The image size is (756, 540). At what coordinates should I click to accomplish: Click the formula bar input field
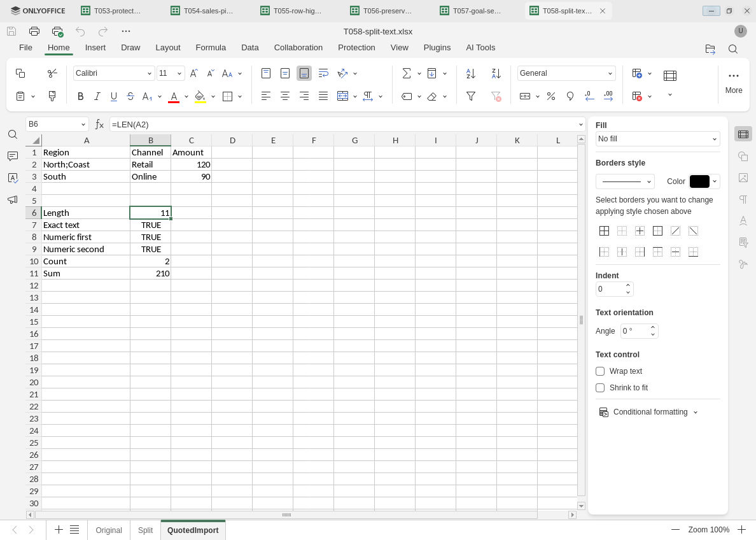[x=343, y=125]
